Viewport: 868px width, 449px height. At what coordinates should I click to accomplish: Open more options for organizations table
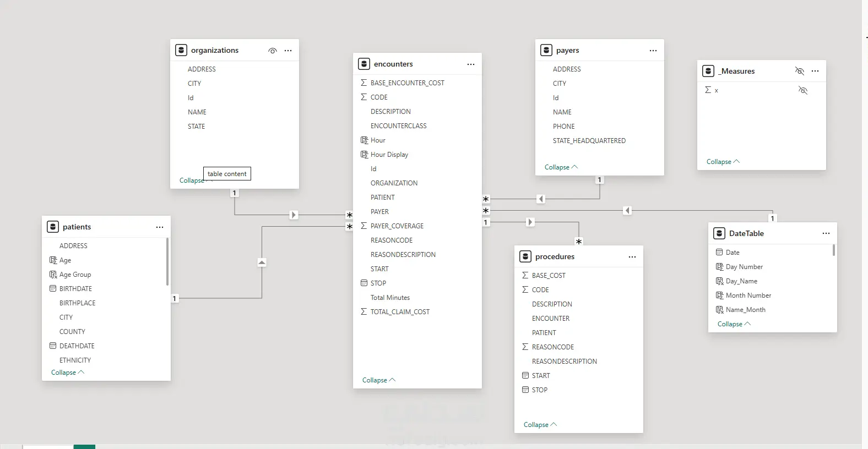(x=288, y=51)
